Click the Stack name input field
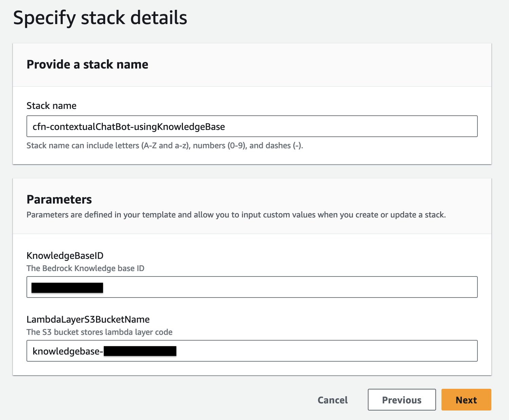The image size is (509, 420). click(252, 126)
